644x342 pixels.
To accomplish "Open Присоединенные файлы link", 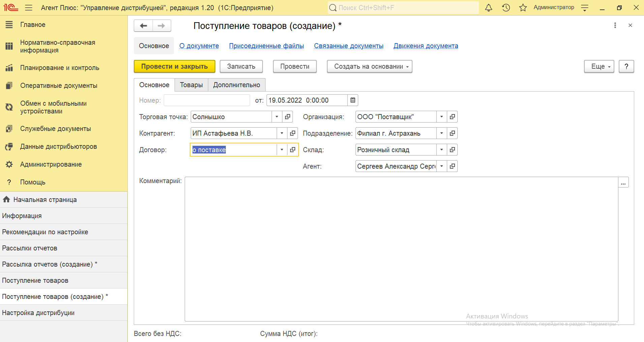I will 267,46.
